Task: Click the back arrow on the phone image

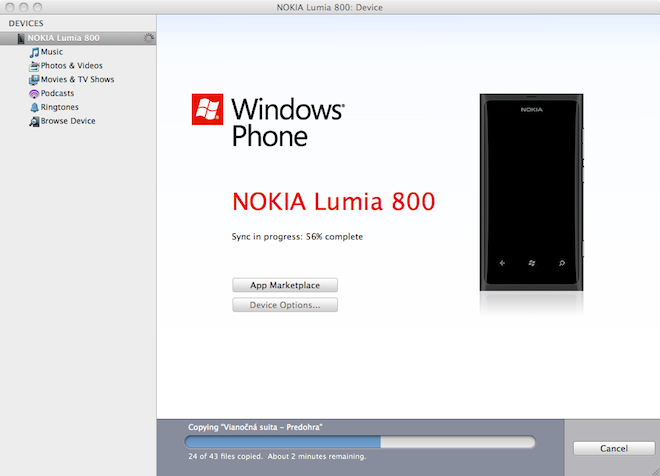Action: point(502,263)
